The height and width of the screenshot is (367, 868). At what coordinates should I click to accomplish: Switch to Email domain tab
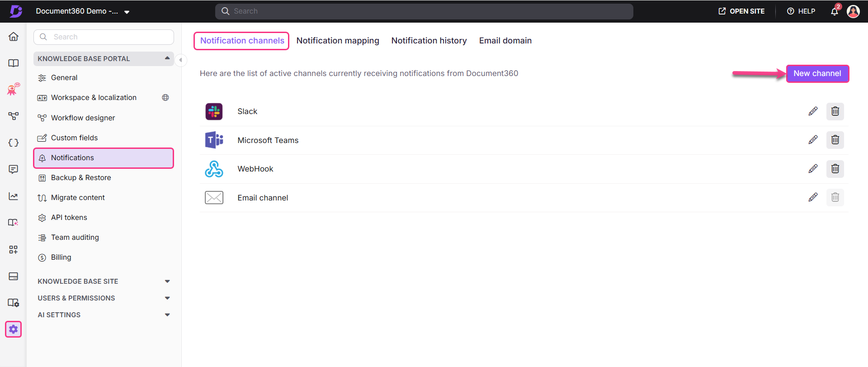click(x=505, y=41)
